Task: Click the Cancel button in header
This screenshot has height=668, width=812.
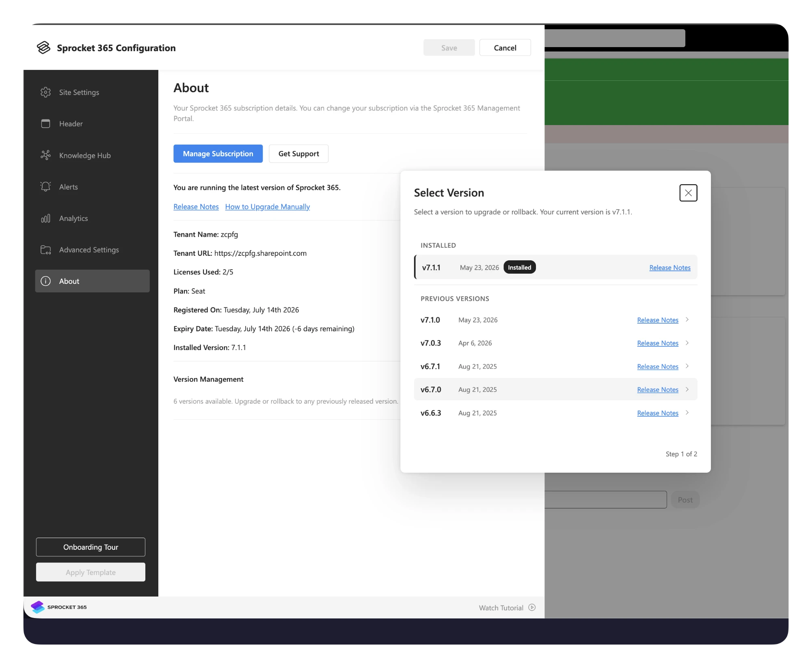Action: pyautogui.click(x=505, y=48)
